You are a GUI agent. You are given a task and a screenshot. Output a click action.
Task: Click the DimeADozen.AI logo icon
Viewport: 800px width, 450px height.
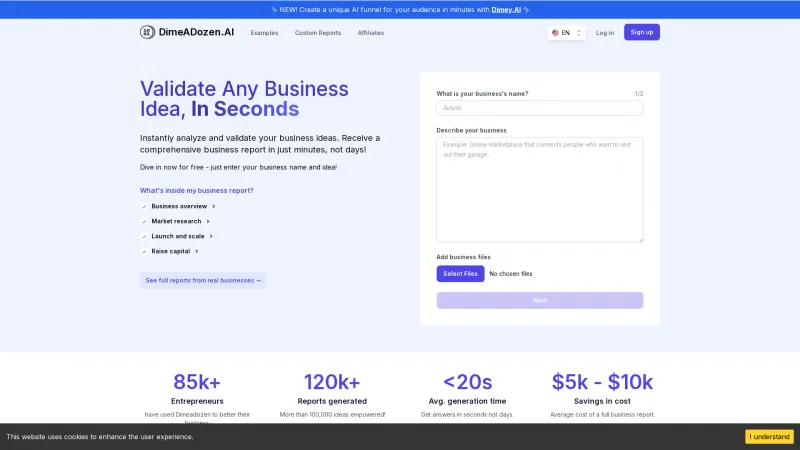[147, 32]
